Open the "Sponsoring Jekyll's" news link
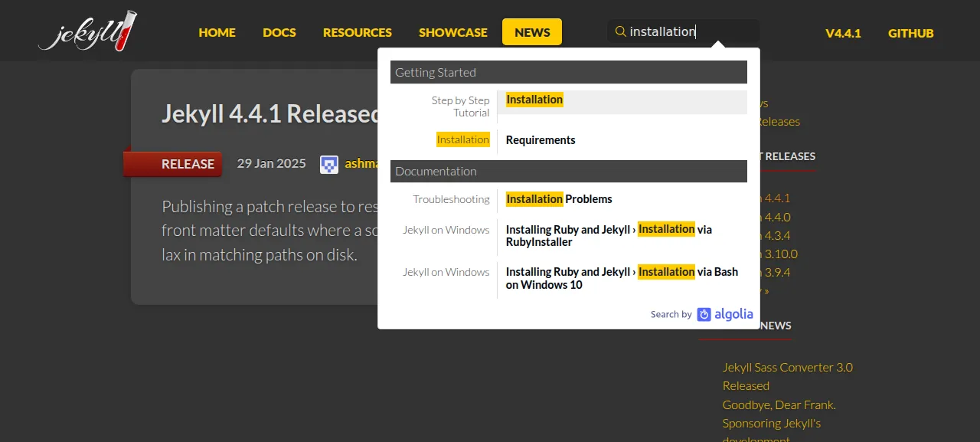980x442 pixels. [771, 423]
